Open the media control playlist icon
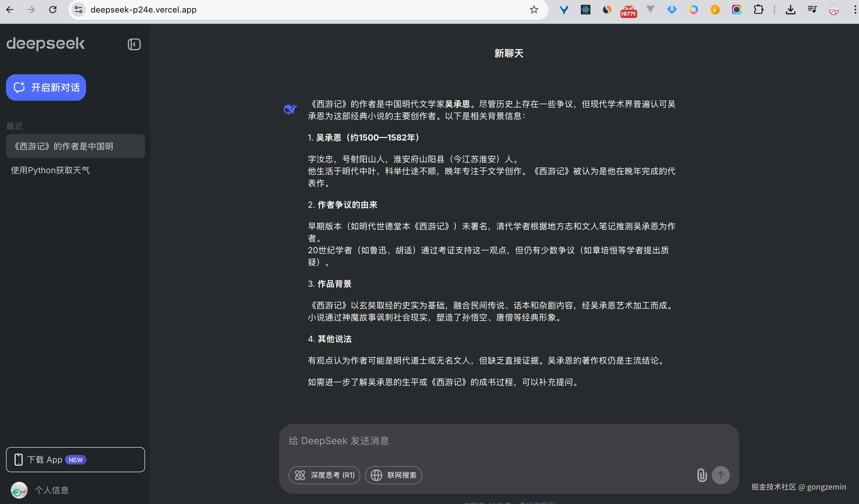The image size is (859, 504). (x=812, y=10)
